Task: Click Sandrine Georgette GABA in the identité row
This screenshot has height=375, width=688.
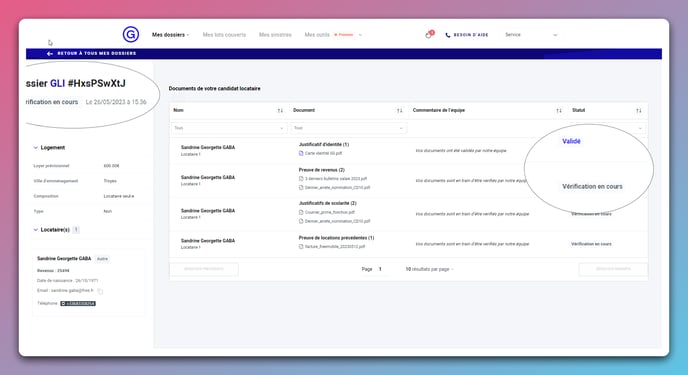Action: (208, 147)
